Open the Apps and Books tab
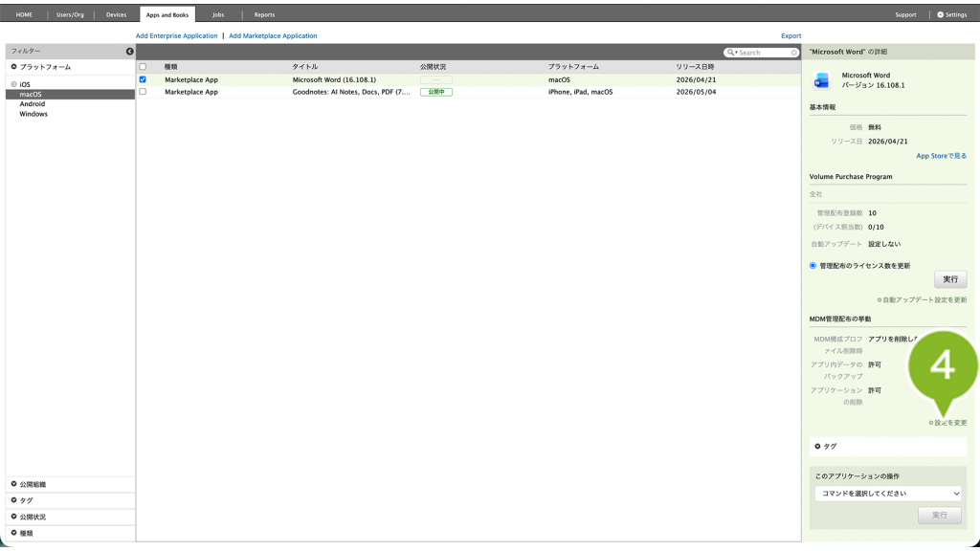This screenshot has width=980, height=551. (167, 14)
